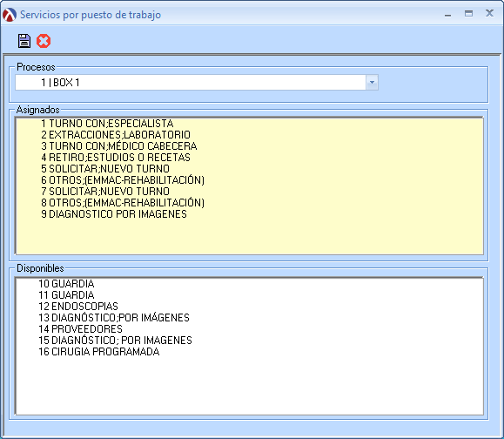
Task: Maximize the Servicios por puesto window
Action: [x=468, y=14]
